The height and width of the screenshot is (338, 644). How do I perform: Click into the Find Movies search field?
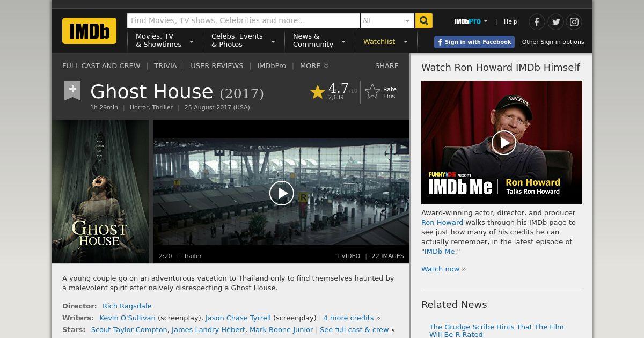[x=243, y=21]
